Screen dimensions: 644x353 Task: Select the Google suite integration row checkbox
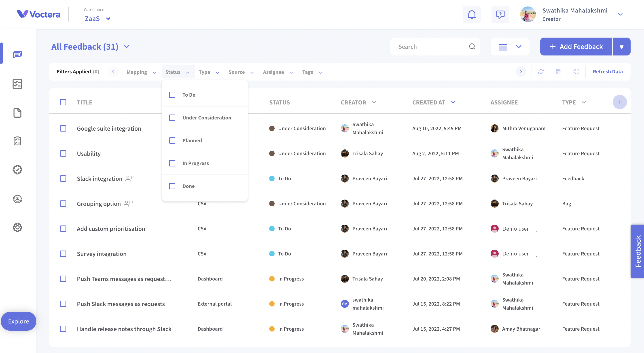(63, 128)
